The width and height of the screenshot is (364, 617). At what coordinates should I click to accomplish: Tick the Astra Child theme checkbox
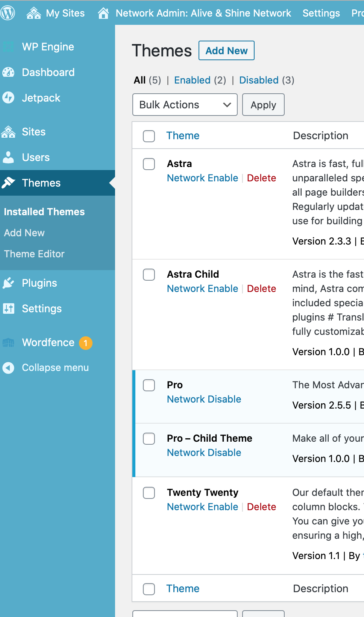(149, 275)
